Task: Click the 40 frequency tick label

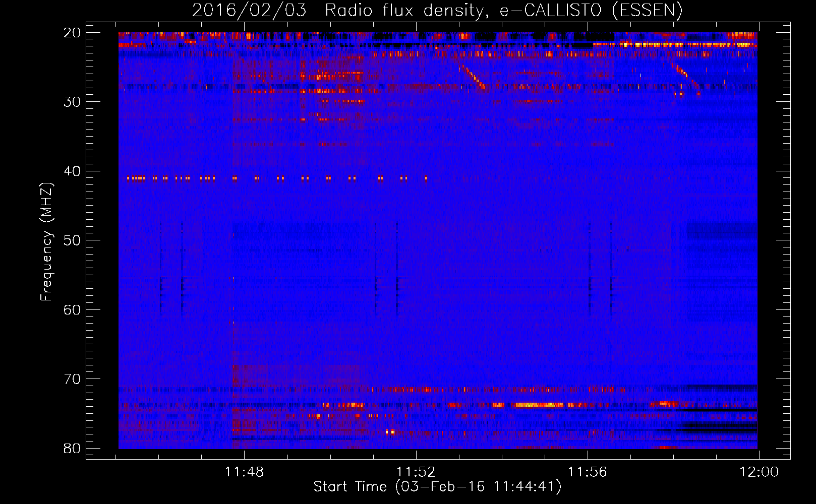Action: [72, 171]
